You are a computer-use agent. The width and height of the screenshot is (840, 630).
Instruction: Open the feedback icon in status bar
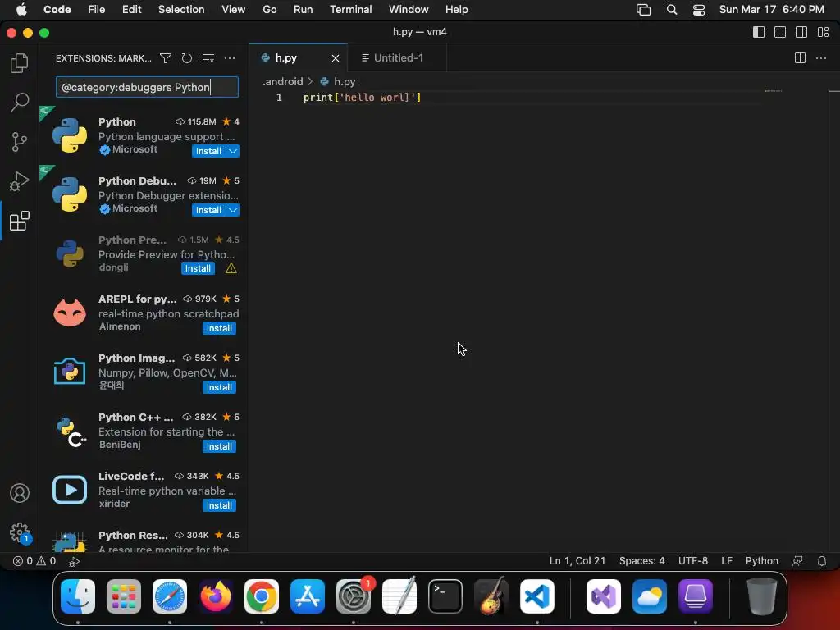click(797, 561)
